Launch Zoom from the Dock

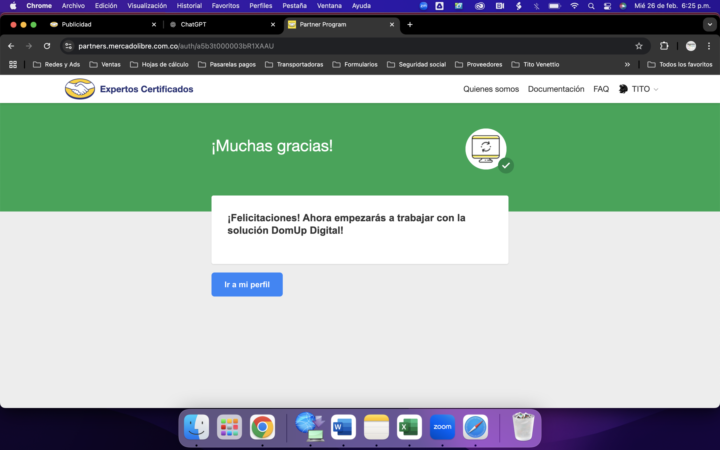[x=442, y=427]
